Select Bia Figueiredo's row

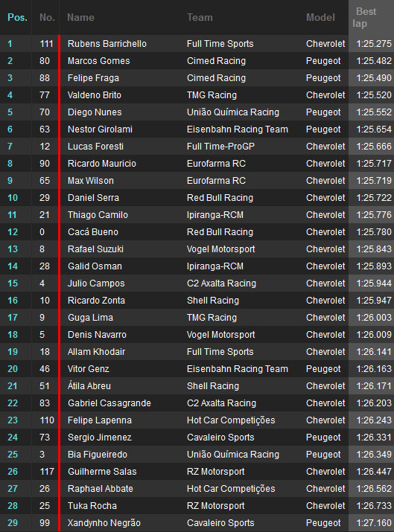pyautogui.click(x=197, y=455)
